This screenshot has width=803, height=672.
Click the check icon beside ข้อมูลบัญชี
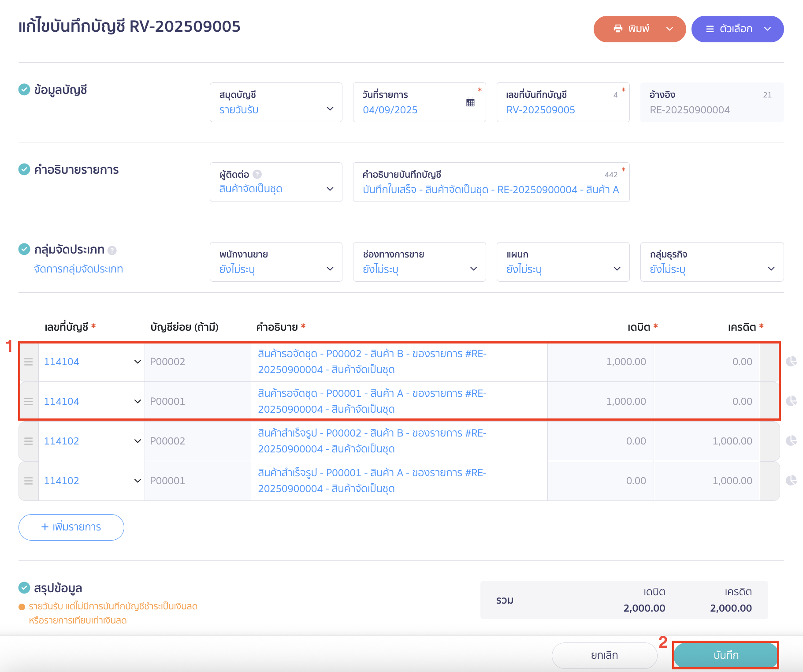coord(24,90)
